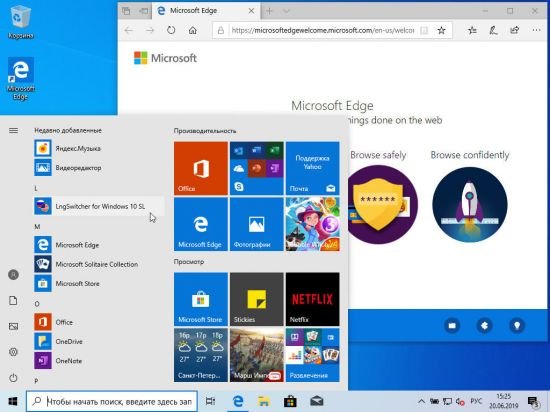Open Edge Settings and more menu
Viewport: 550px width, 412px height.
pos(536,31)
